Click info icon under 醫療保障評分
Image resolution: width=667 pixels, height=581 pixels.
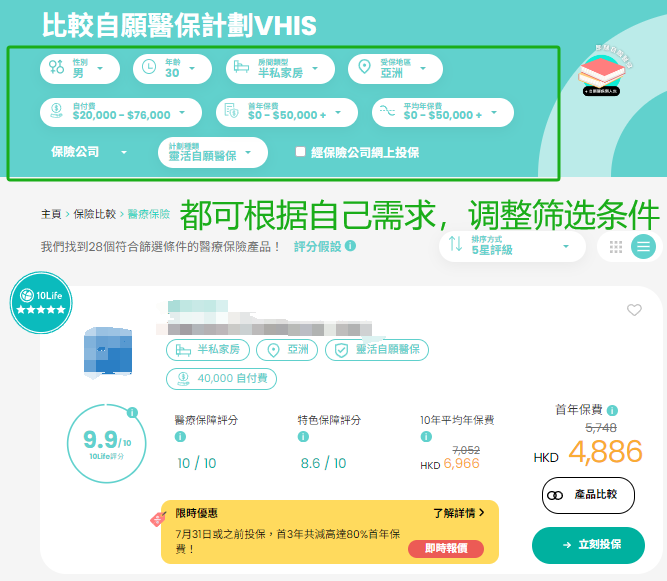pyautogui.click(x=181, y=437)
